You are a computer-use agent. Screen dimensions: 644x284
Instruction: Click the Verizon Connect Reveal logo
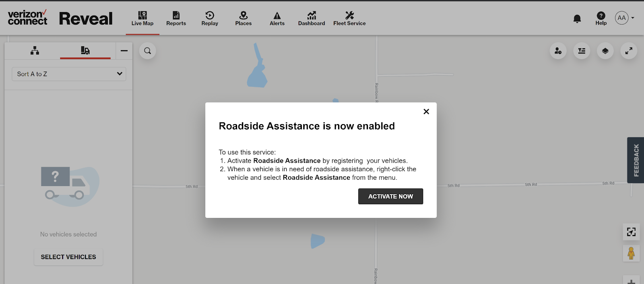point(60,18)
